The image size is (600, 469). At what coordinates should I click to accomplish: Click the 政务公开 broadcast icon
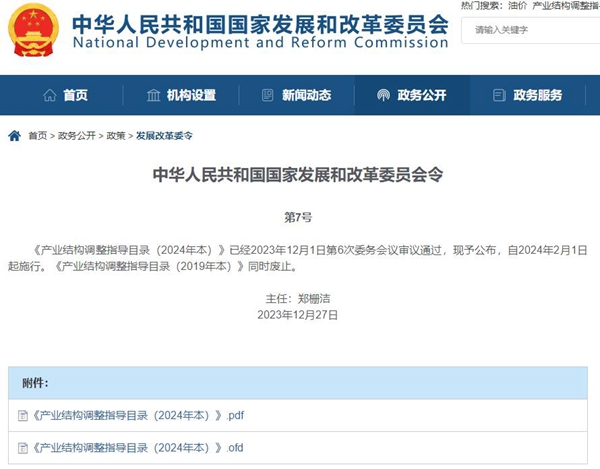tap(383, 95)
